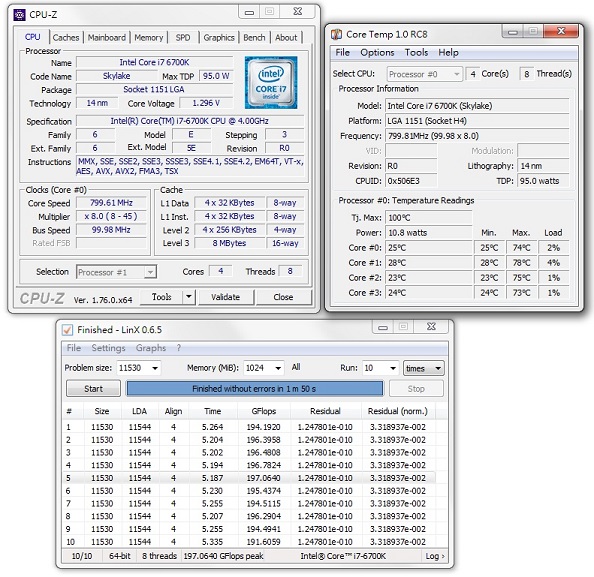
Task: Click the Tools button in CPU-Z
Action: coord(161,297)
